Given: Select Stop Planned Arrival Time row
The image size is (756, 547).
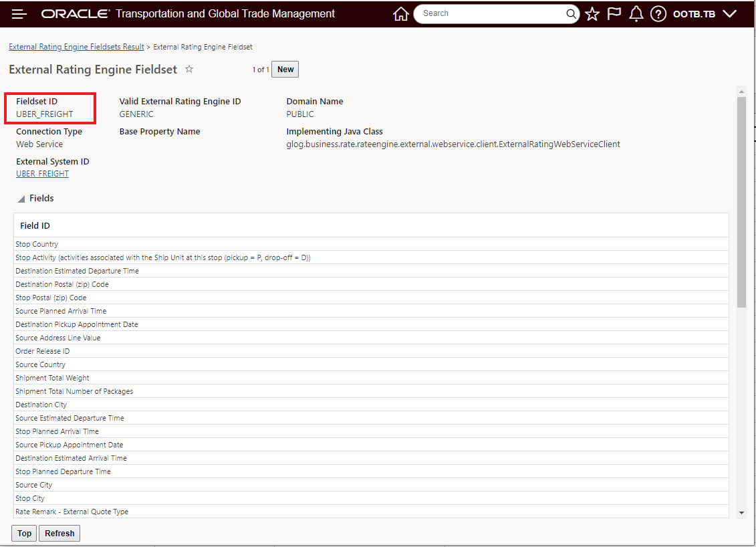Looking at the screenshot, I should [371, 431].
